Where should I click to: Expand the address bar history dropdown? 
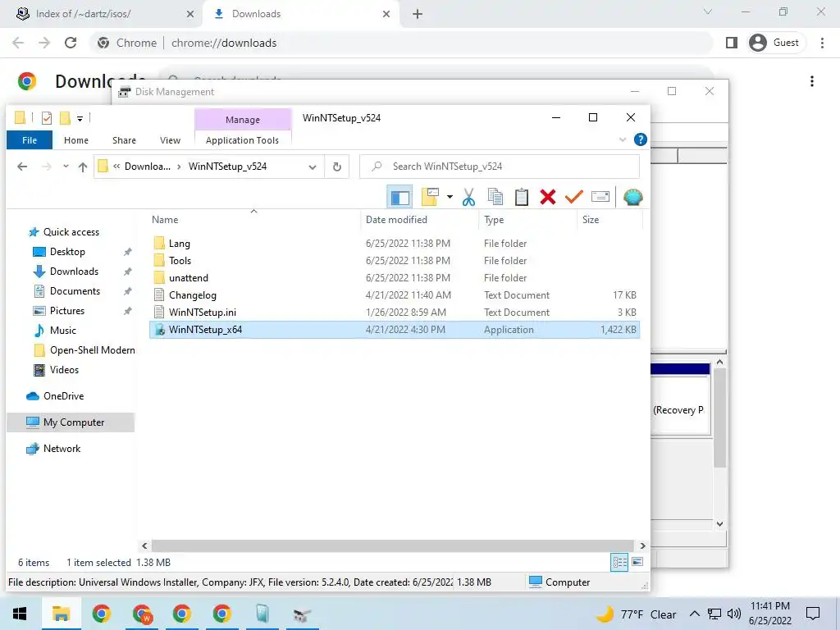313,167
